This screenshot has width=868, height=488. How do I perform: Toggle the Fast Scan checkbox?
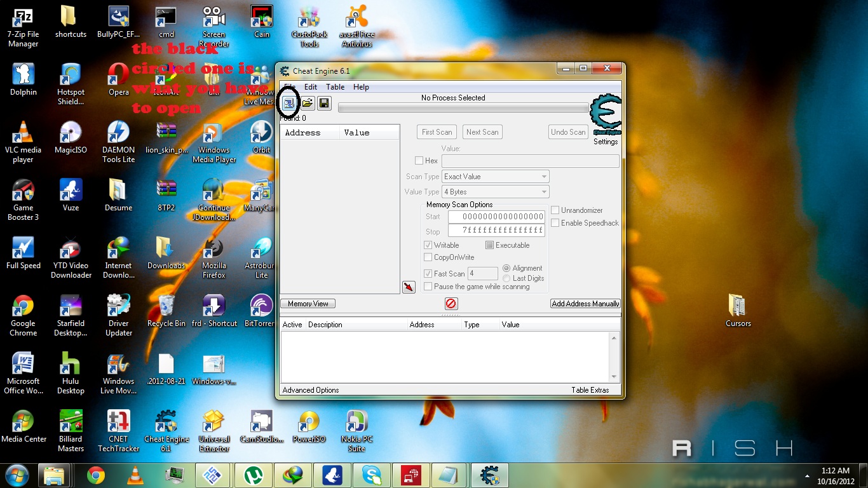[x=428, y=274]
